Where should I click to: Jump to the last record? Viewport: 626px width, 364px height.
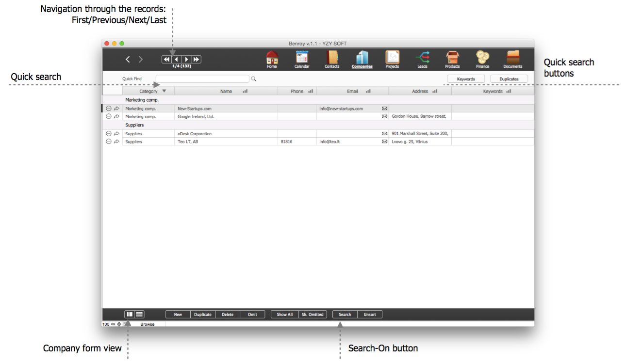click(x=196, y=59)
